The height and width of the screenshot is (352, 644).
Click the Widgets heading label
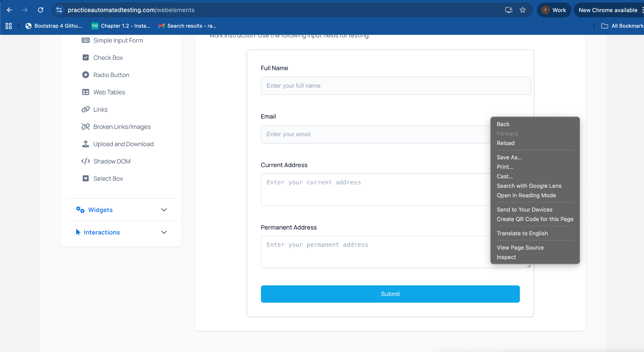tap(100, 210)
